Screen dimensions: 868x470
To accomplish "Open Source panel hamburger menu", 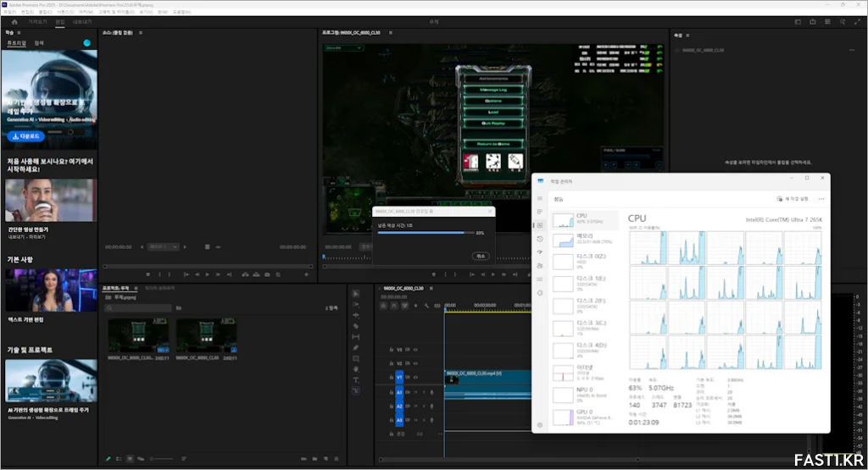I will [x=141, y=33].
